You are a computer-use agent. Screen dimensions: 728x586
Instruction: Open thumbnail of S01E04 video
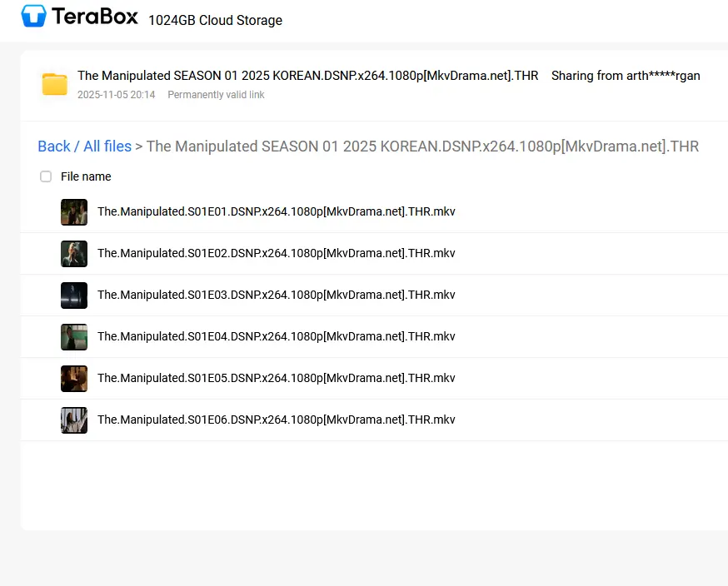coord(74,337)
